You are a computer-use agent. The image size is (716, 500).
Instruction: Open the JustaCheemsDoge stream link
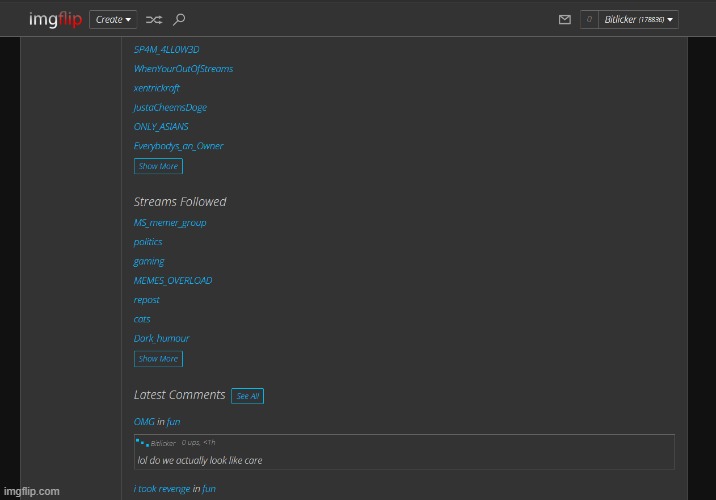click(170, 107)
